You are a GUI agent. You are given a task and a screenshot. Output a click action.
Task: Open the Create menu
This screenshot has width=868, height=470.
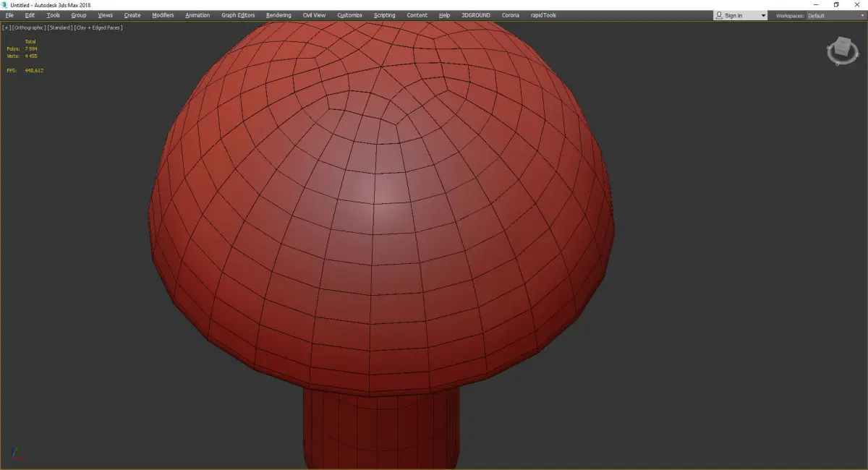(132, 15)
